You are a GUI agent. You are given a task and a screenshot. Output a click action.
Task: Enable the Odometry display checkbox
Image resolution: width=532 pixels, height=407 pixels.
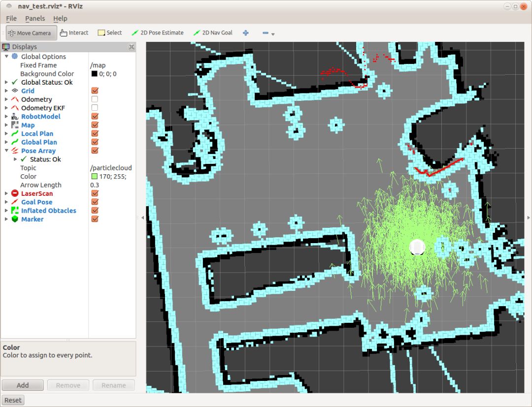point(95,99)
